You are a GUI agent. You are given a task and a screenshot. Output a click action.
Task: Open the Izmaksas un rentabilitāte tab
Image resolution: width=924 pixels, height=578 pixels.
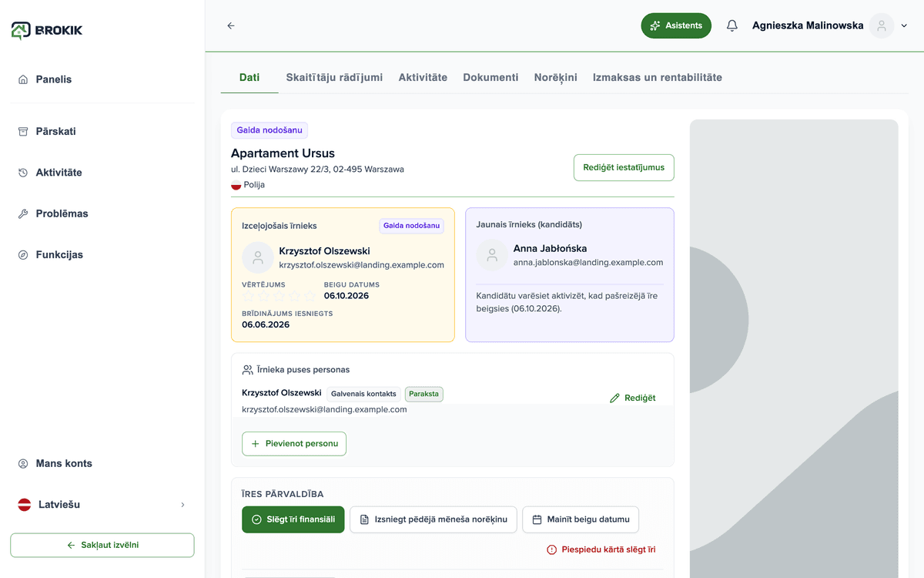pyautogui.click(x=658, y=77)
